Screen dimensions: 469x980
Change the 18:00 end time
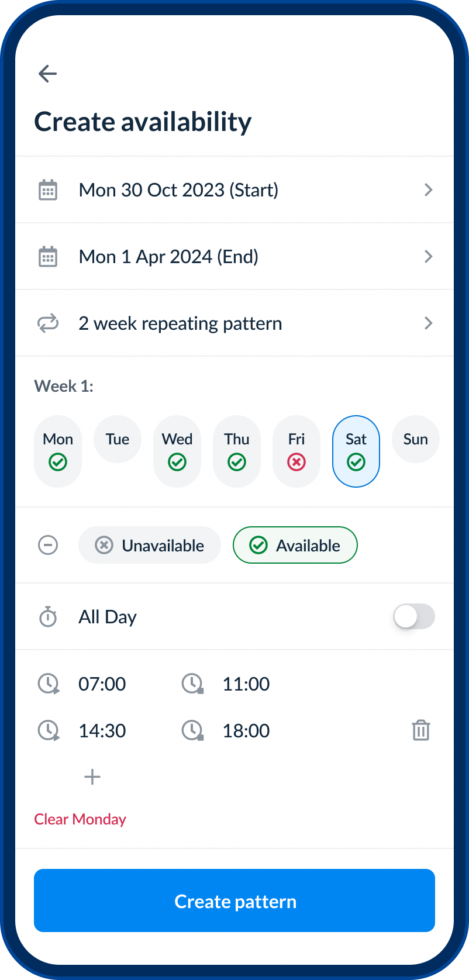tap(246, 731)
